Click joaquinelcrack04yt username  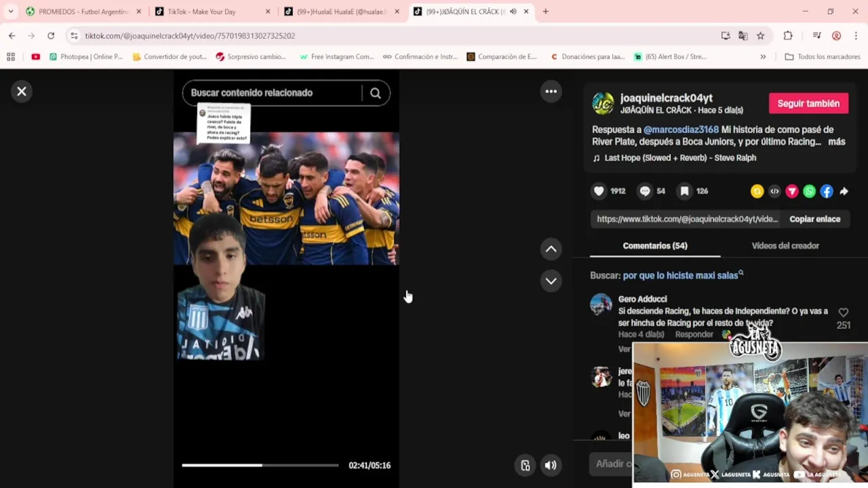[666, 98]
